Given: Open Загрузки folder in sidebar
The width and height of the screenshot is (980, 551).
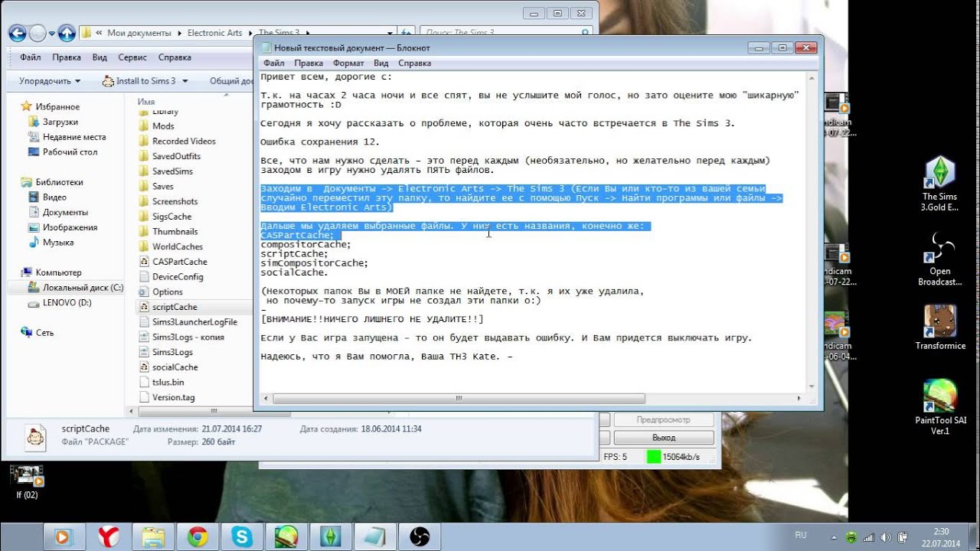Looking at the screenshot, I should tap(60, 122).
